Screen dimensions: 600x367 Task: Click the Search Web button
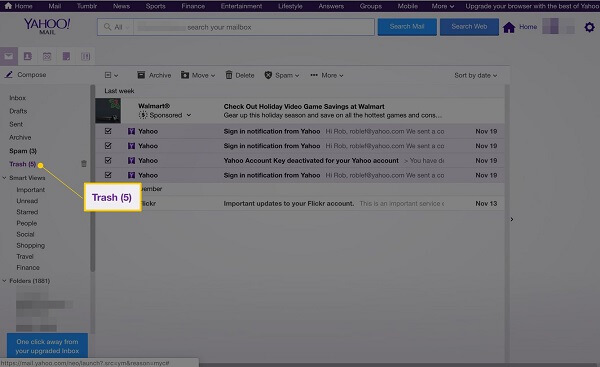click(x=469, y=27)
